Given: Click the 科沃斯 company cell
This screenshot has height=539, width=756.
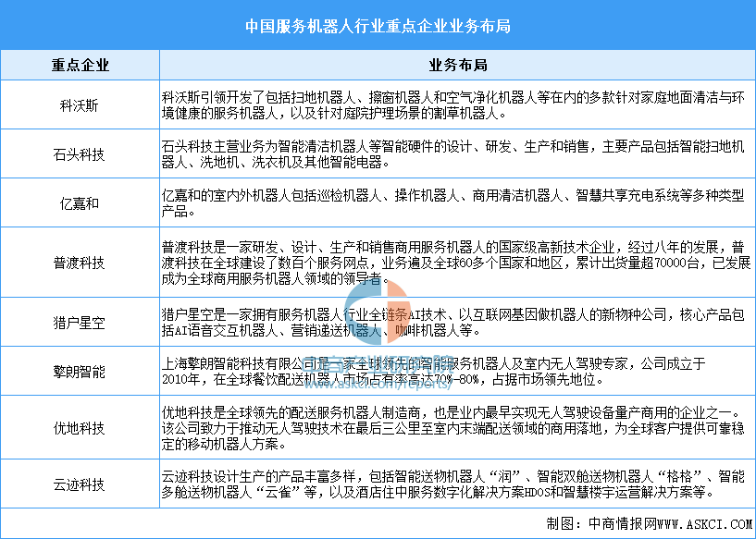Looking at the screenshot, I should click(x=79, y=105).
